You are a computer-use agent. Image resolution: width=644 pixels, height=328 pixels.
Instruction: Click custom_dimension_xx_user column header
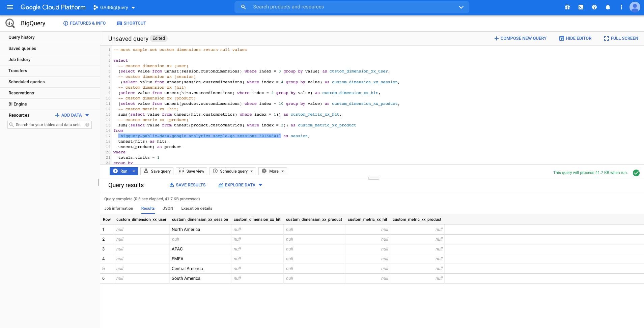tap(141, 219)
